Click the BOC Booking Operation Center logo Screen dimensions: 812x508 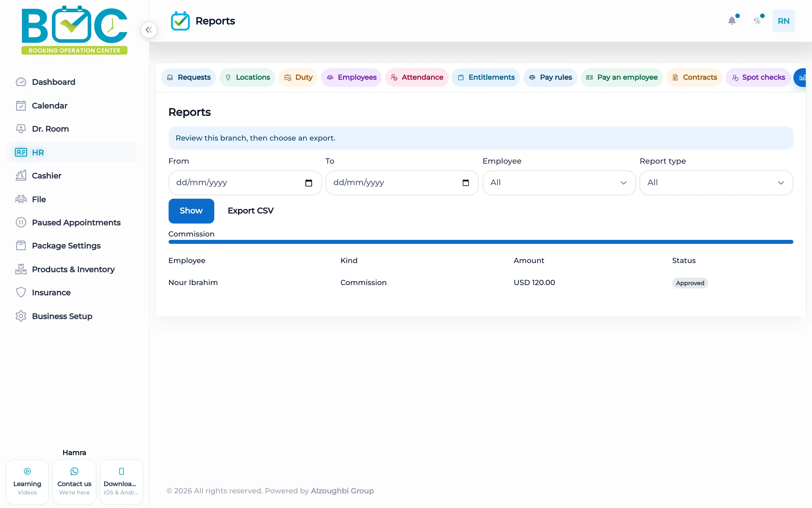pos(74,30)
